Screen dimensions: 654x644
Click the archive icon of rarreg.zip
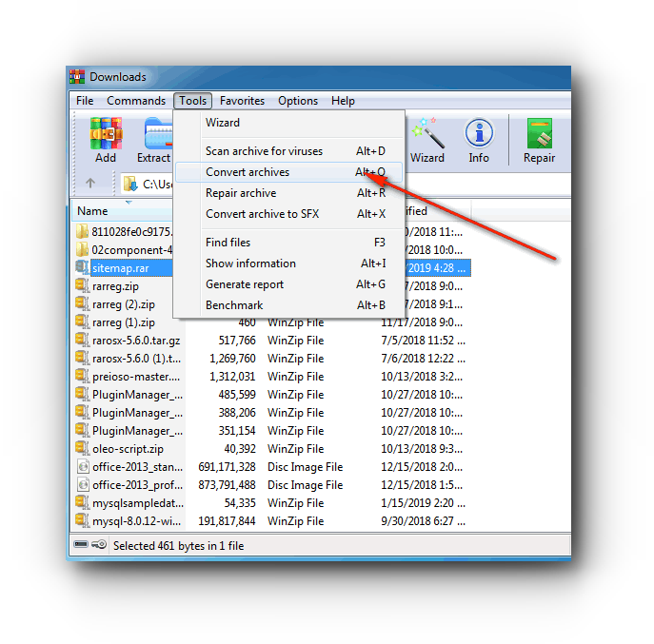point(83,286)
